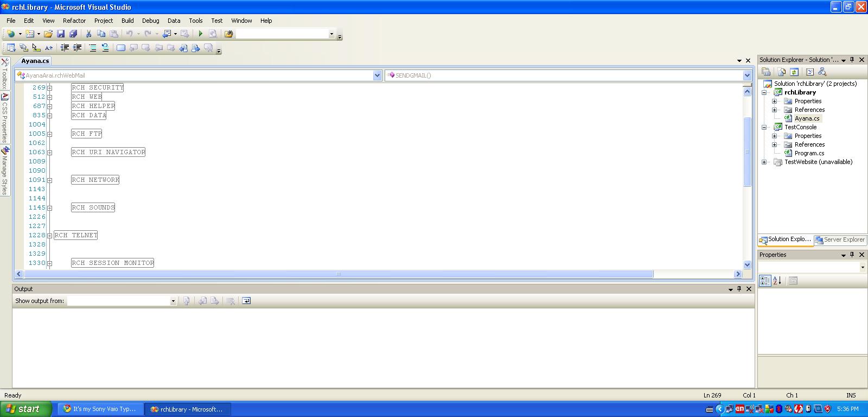Open the Build menu

click(x=127, y=21)
